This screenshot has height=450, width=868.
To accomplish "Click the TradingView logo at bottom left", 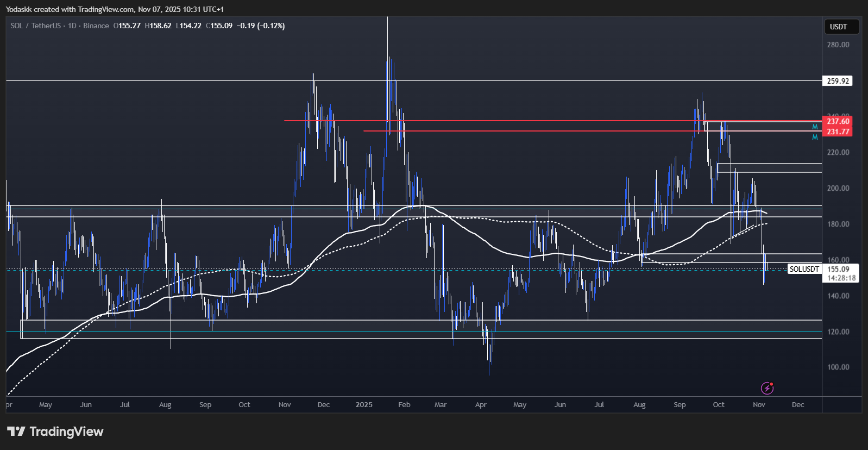I will [x=55, y=432].
